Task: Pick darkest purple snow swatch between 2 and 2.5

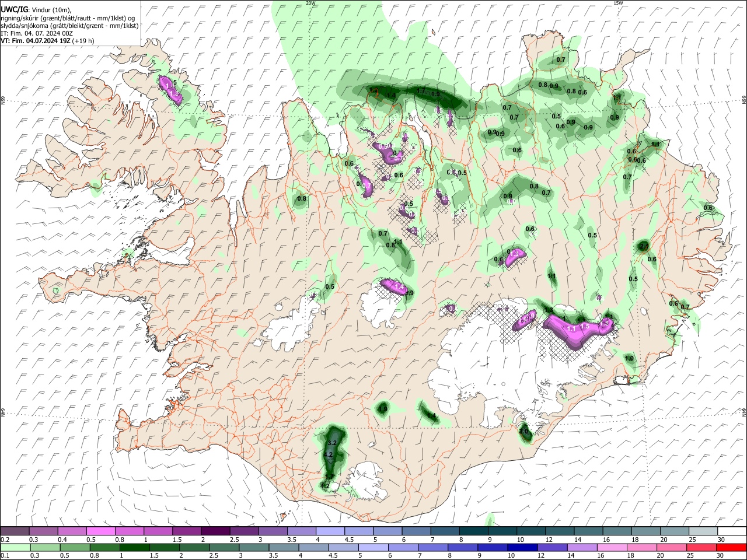Action: point(215,531)
